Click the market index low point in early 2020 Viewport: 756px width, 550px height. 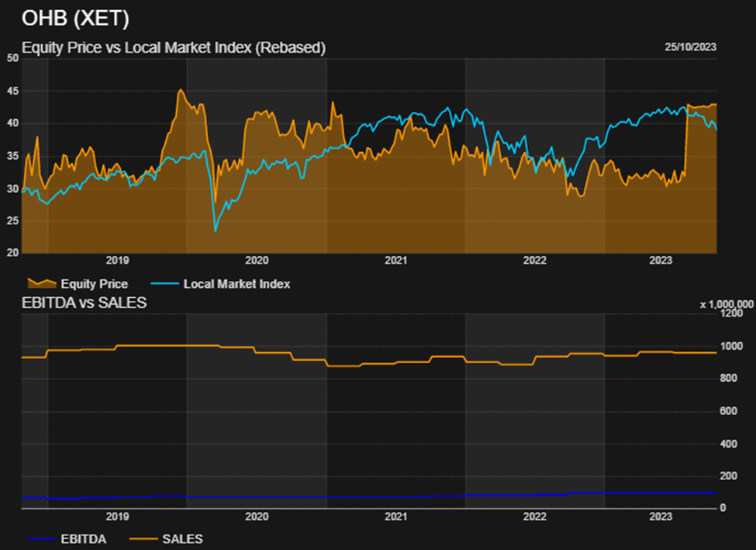pyautogui.click(x=215, y=231)
